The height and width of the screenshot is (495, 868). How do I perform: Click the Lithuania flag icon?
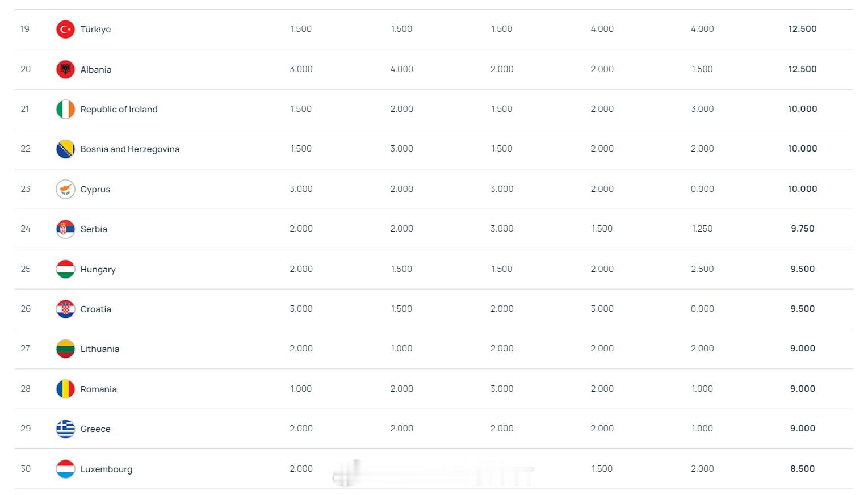(65, 349)
